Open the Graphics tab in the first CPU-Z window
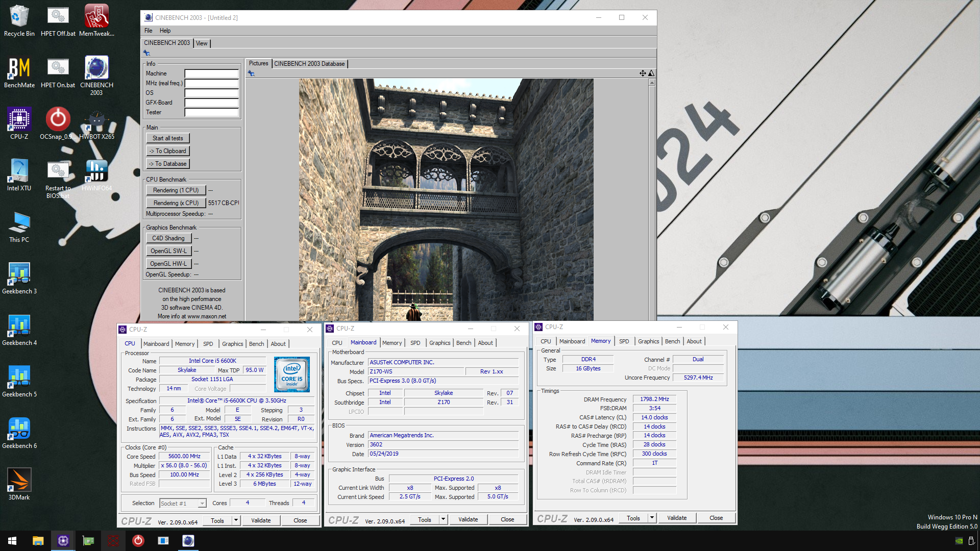This screenshot has width=980, height=551. tap(232, 344)
